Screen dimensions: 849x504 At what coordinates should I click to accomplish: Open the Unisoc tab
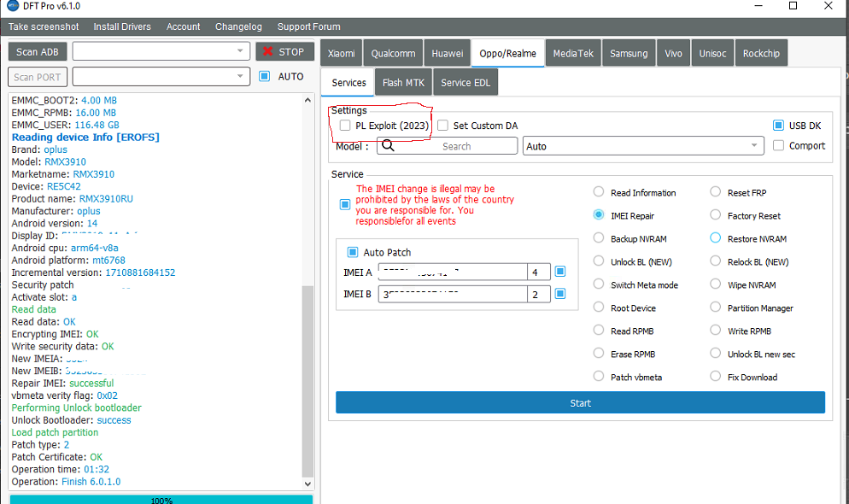point(712,53)
